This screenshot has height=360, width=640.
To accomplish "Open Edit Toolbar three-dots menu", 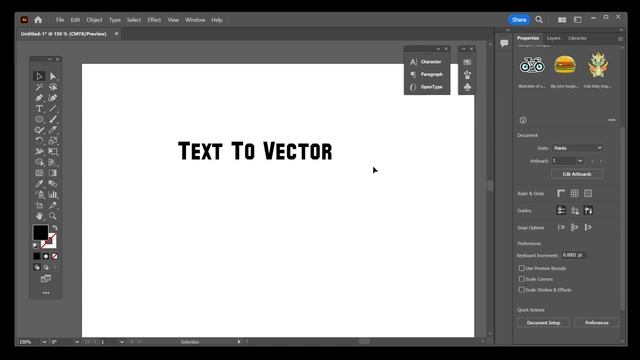I will [46, 293].
